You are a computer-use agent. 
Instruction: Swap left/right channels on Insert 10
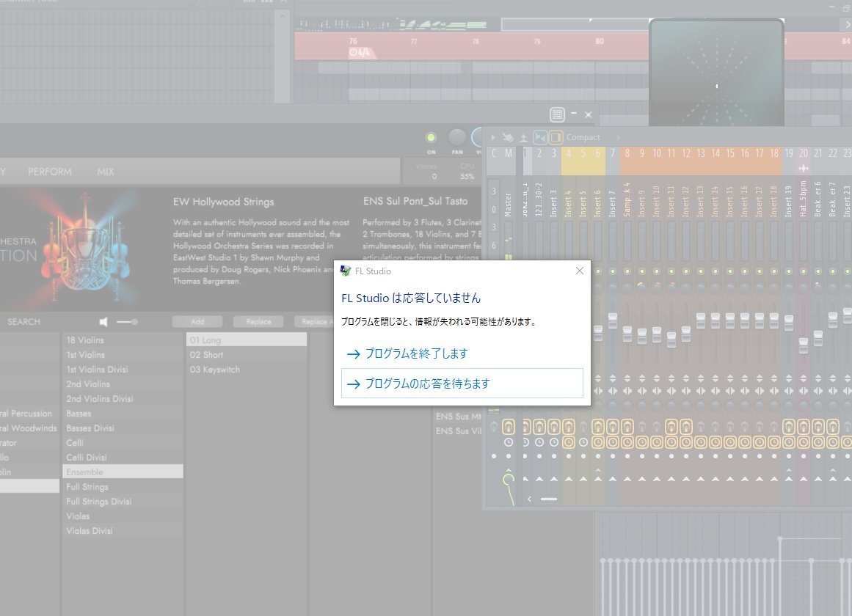click(657, 391)
